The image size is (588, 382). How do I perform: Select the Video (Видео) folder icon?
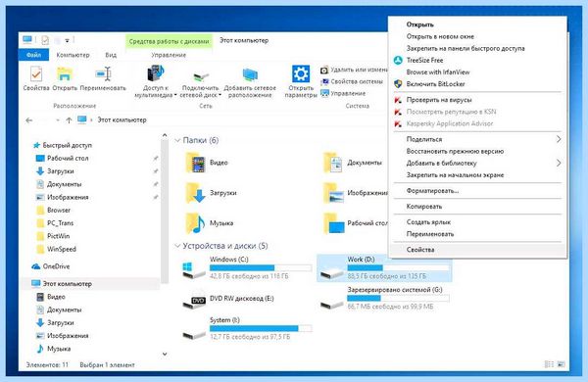pyautogui.click(x=196, y=163)
